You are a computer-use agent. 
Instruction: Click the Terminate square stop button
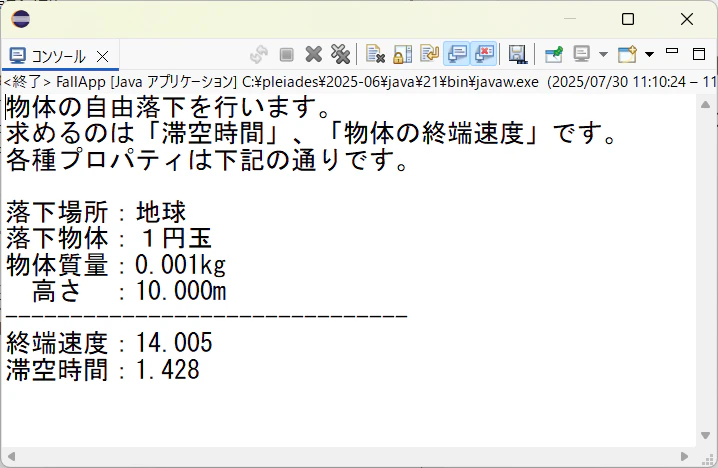[x=287, y=54]
